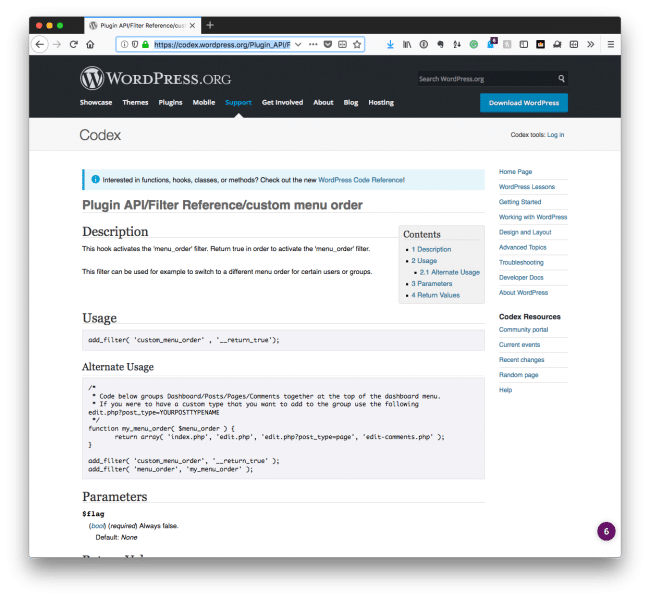Jump to 2 Usage in Contents

click(424, 261)
